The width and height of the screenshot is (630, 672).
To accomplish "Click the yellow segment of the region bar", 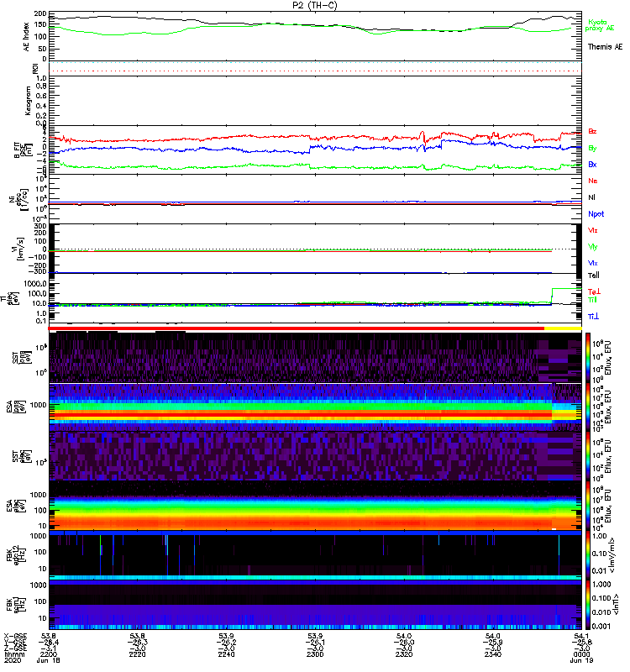I will click(x=563, y=328).
